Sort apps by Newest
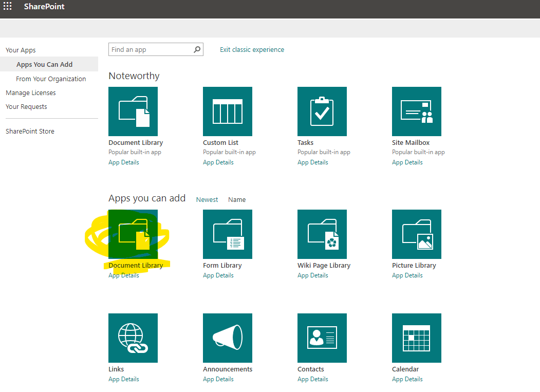 click(x=207, y=200)
